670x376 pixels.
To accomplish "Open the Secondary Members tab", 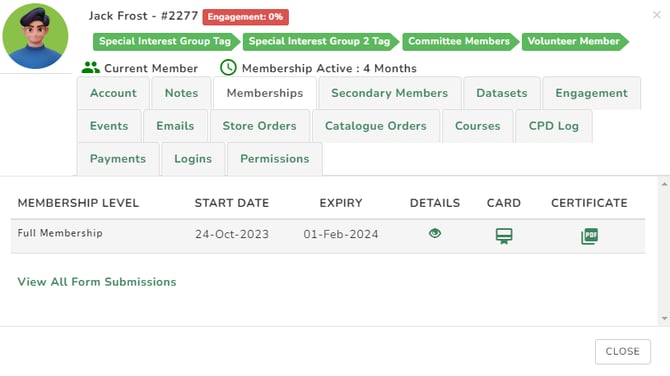I will pos(390,93).
